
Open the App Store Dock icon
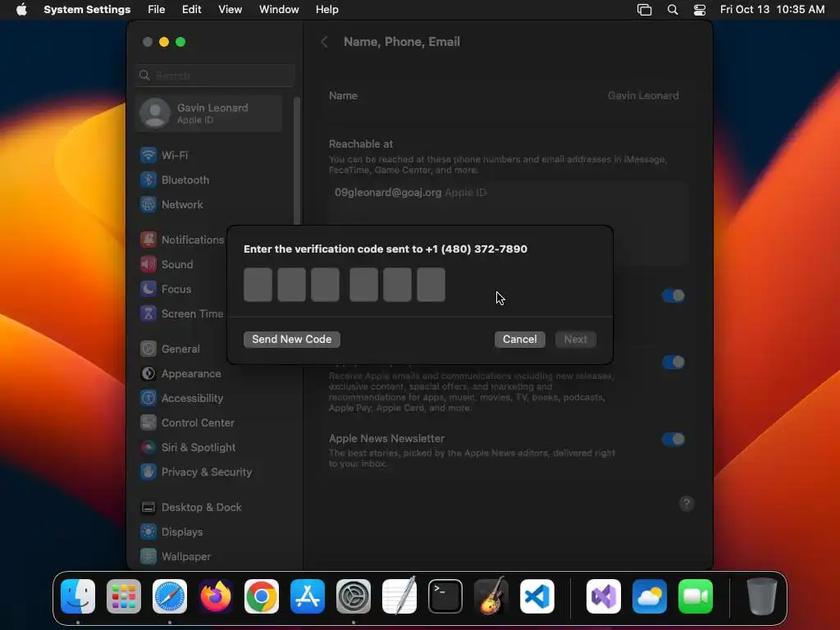tap(308, 596)
